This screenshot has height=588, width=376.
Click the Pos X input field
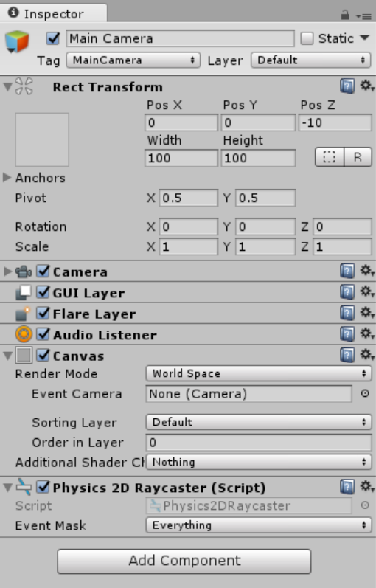pyautogui.click(x=181, y=122)
